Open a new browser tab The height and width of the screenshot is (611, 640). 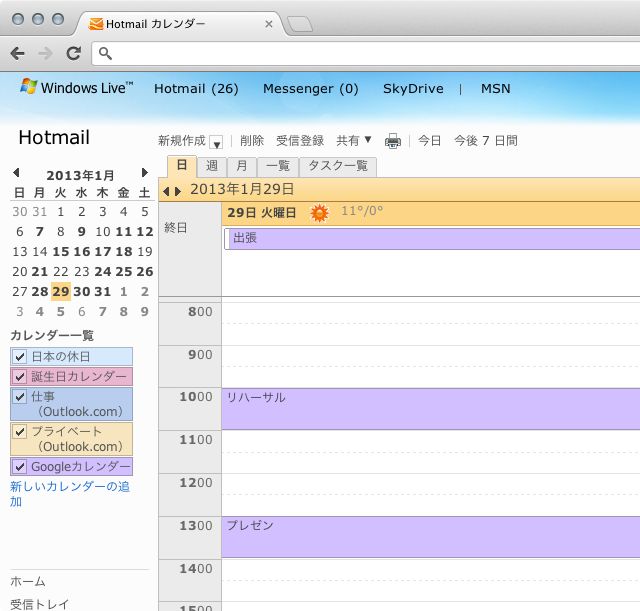tap(300, 24)
